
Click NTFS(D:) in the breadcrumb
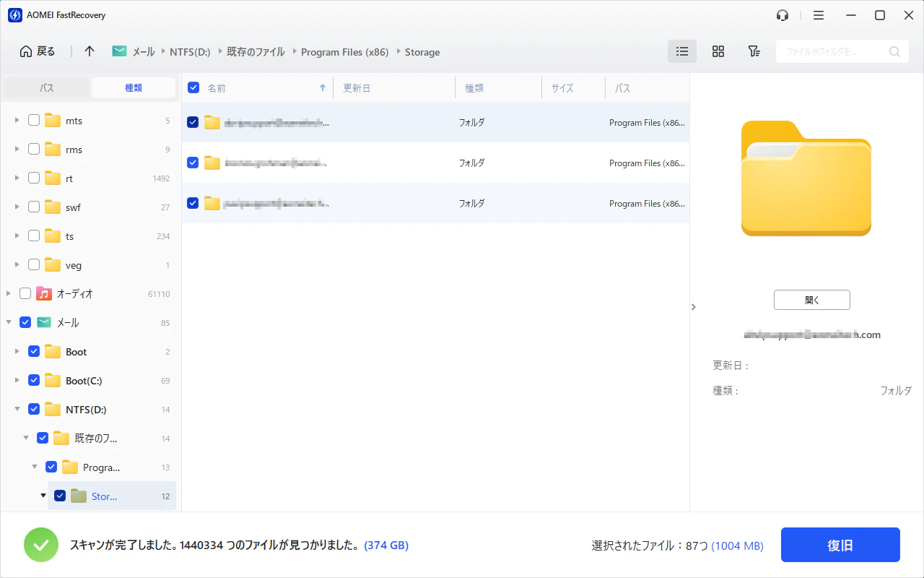[x=190, y=52]
